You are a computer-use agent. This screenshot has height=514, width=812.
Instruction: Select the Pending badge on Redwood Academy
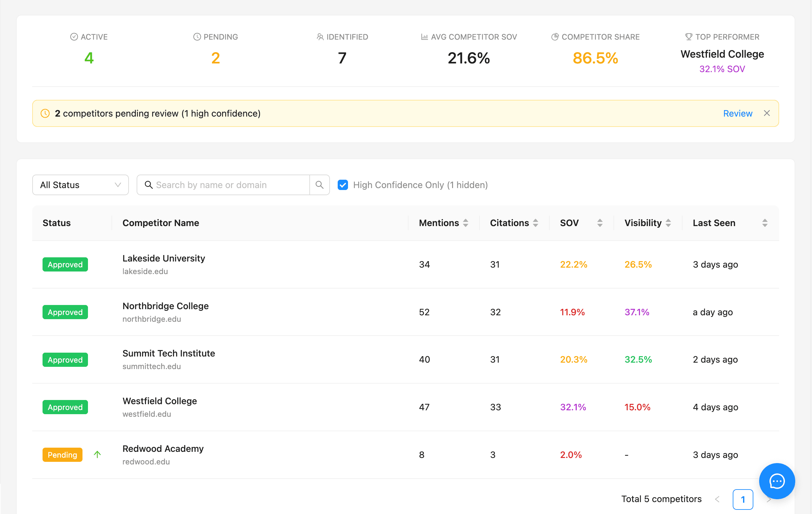tap(62, 454)
